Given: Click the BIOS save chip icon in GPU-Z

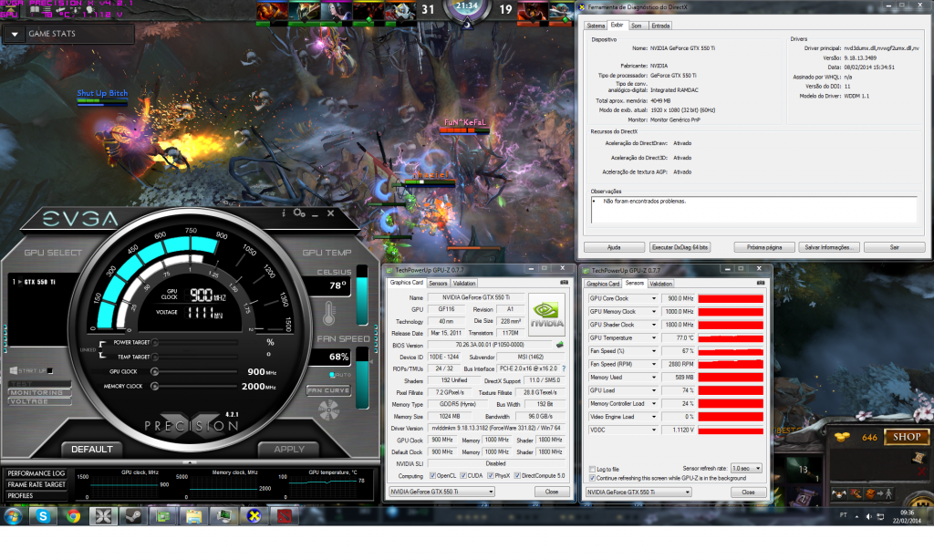Looking at the screenshot, I should (x=560, y=345).
